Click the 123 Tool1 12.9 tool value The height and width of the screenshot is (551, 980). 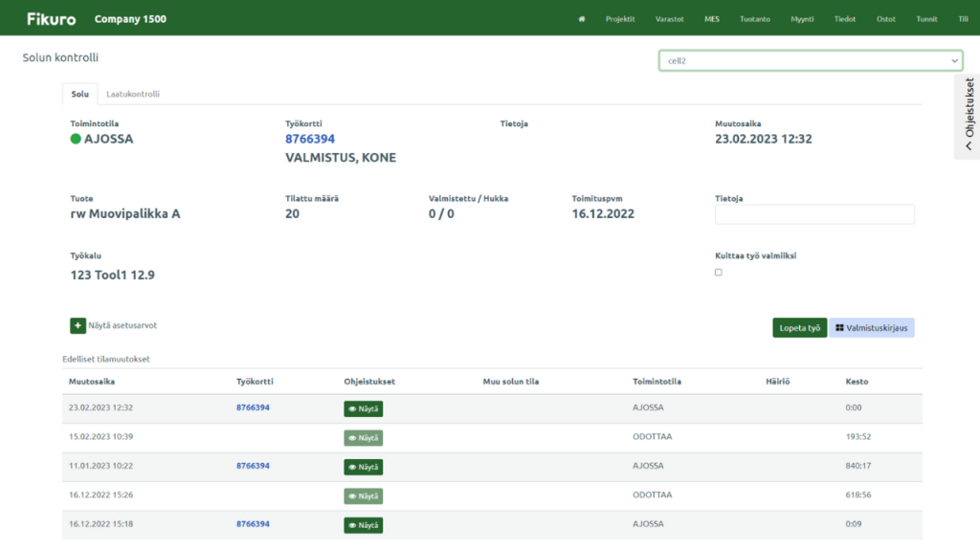(x=113, y=275)
